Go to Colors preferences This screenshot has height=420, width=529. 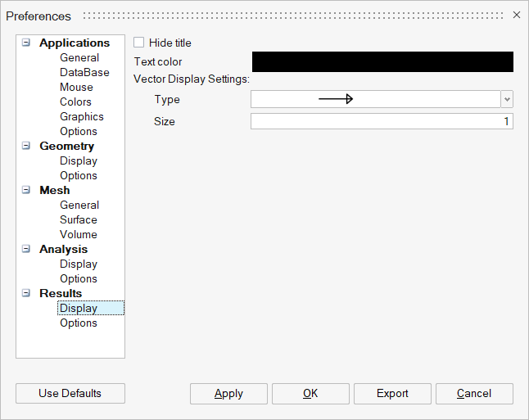pos(75,102)
